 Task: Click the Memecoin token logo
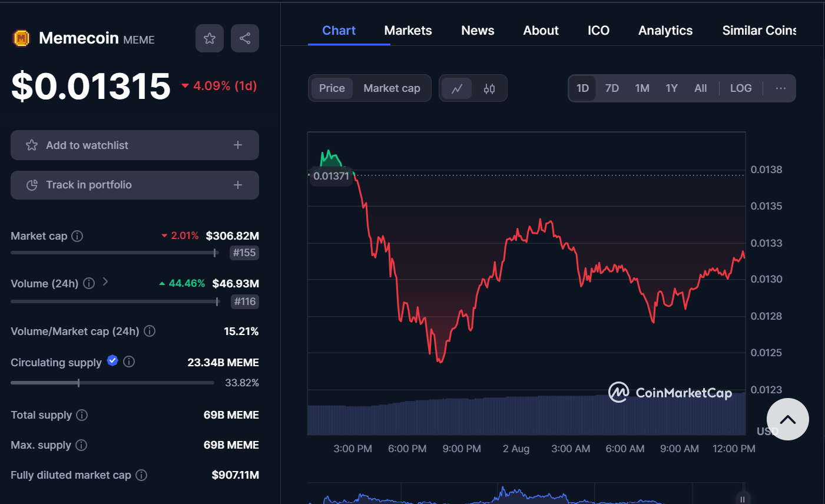(x=20, y=38)
